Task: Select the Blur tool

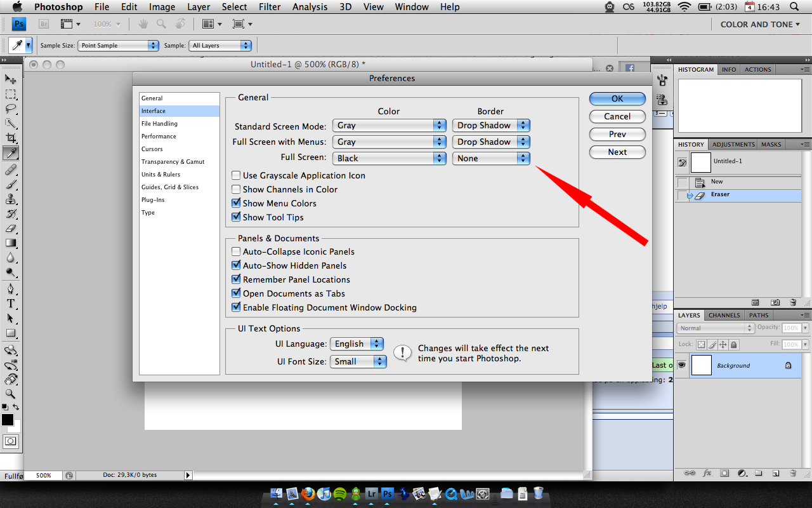Action: coord(11,258)
